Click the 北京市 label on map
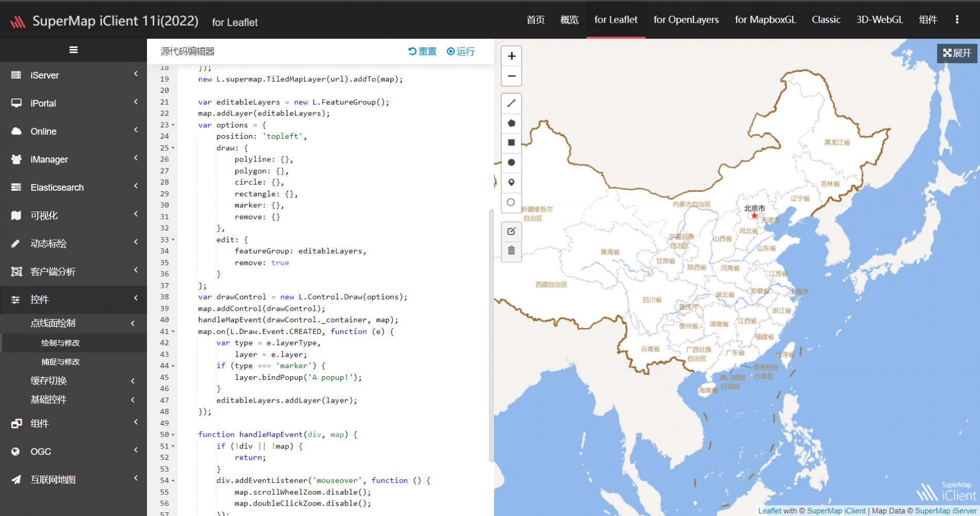Viewport: 980px width, 516px height. (754, 208)
